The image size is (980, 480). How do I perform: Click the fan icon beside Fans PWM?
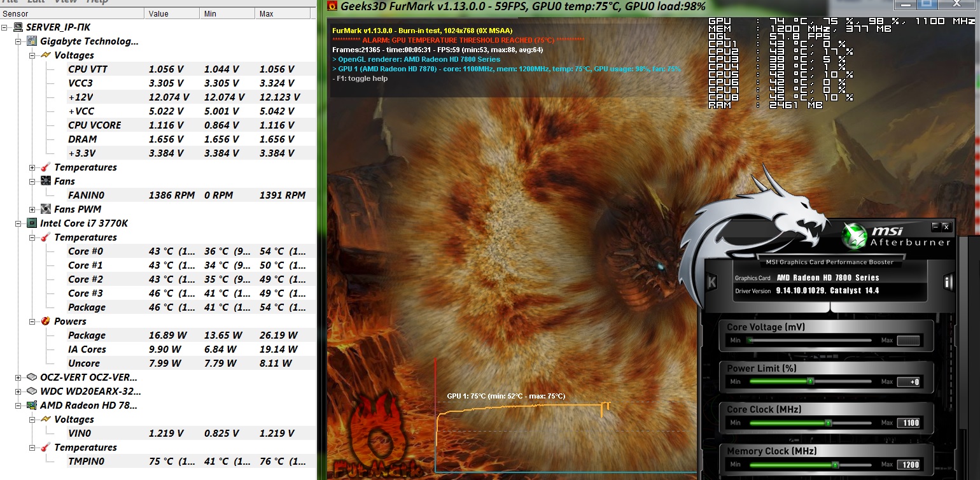46,209
